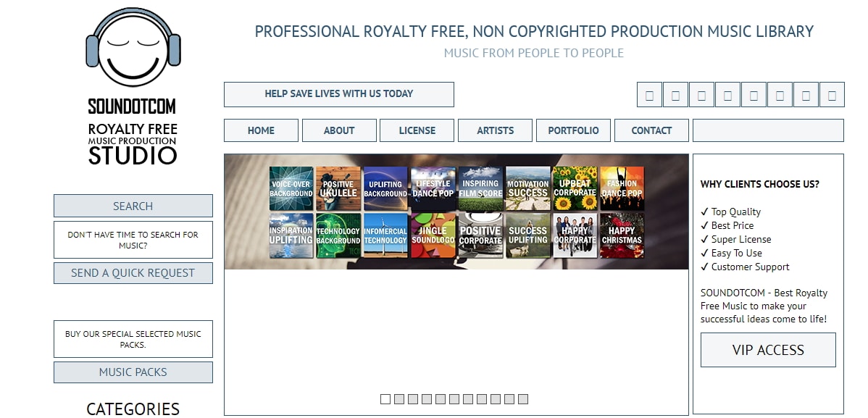Viewport: 868px width, 418px height.
Task: Click the empty search field beside CONTACT
Action: point(768,130)
